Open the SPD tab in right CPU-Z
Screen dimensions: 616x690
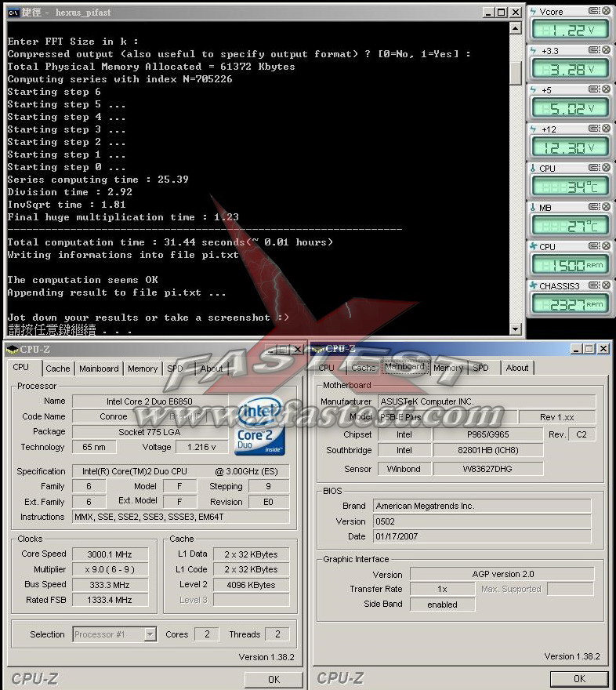(480, 368)
